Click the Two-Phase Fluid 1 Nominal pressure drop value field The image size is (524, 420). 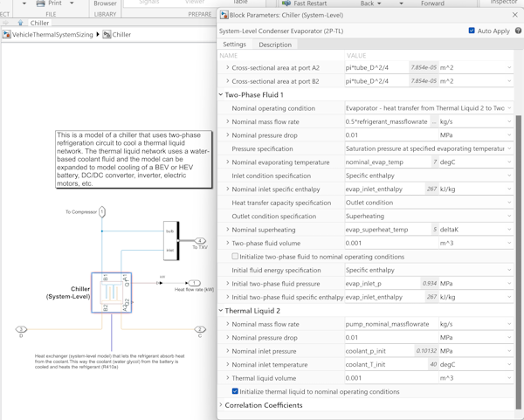click(391, 135)
